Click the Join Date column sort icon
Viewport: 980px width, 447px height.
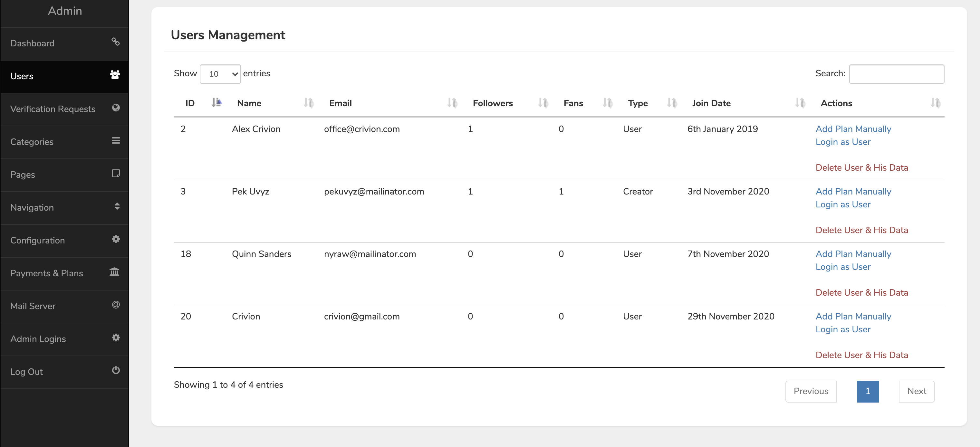pyautogui.click(x=801, y=102)
